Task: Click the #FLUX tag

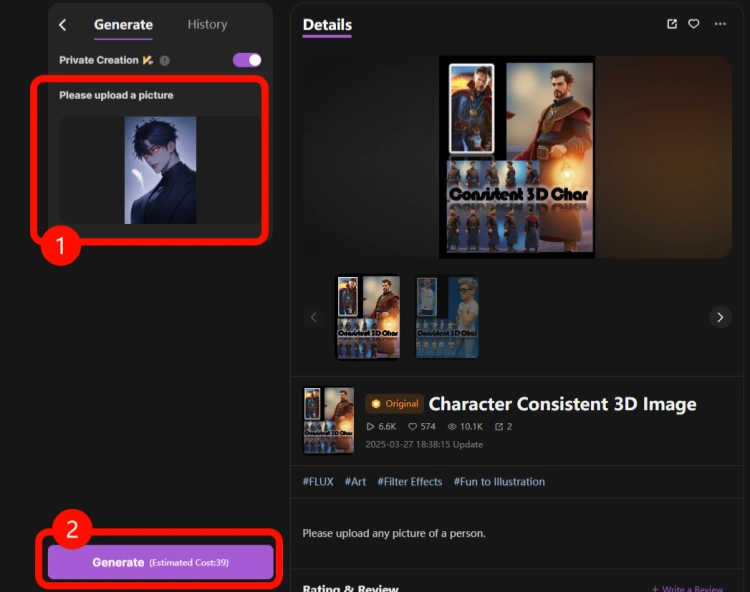Action: [319, 482]
